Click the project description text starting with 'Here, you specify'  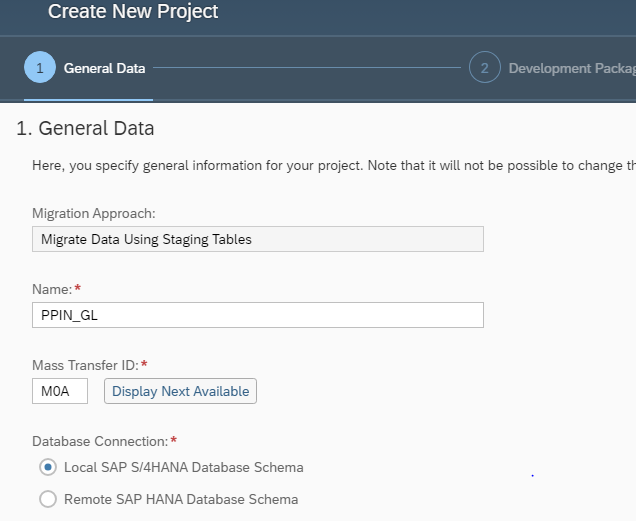pyautogui.click(x=330, y=165)
